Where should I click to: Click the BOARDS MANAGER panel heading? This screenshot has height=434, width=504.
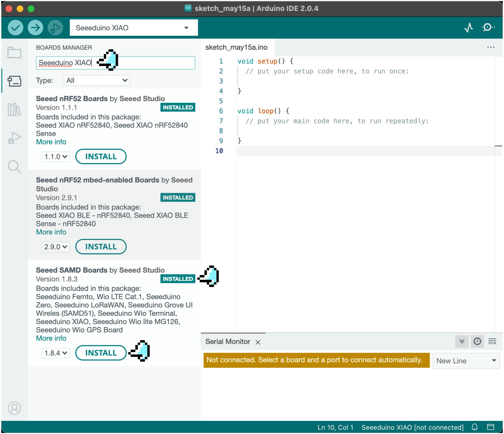64,47
